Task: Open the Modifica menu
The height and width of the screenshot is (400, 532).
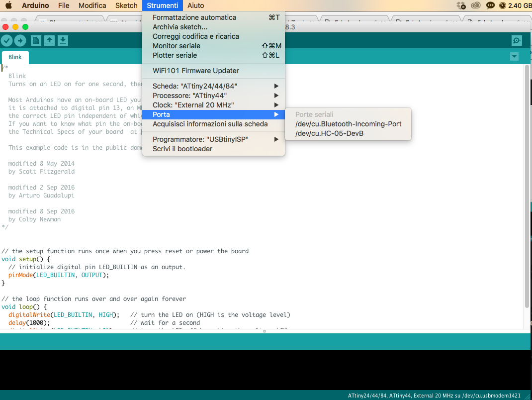Action: (92, 5)
